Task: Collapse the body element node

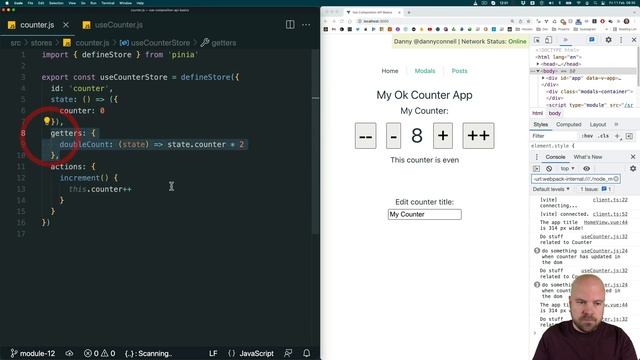Action: [538, 71]
